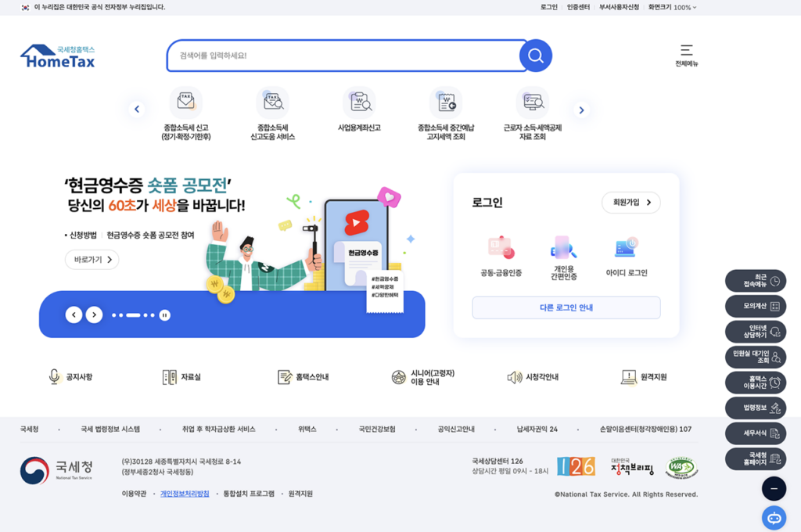Screen dimensions: 801x532
Task: Click the blue search magnifier button
Action: coord(535,56)
